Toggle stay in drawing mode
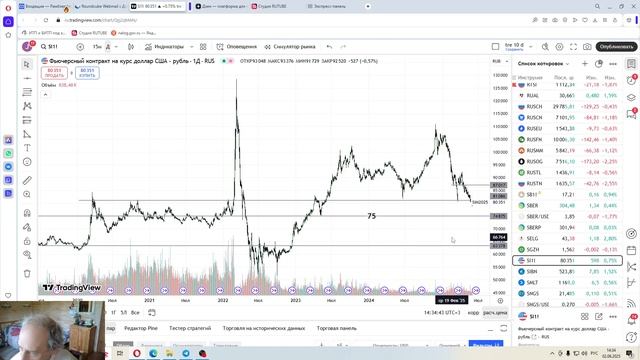This screenshot has height=360, width=640. point(27,227)
